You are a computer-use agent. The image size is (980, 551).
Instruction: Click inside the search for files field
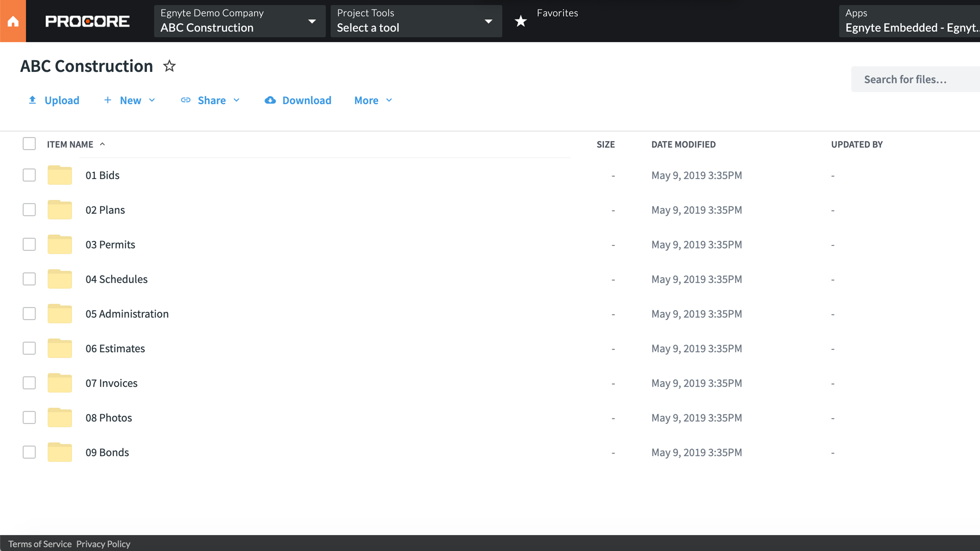[914, 79]
